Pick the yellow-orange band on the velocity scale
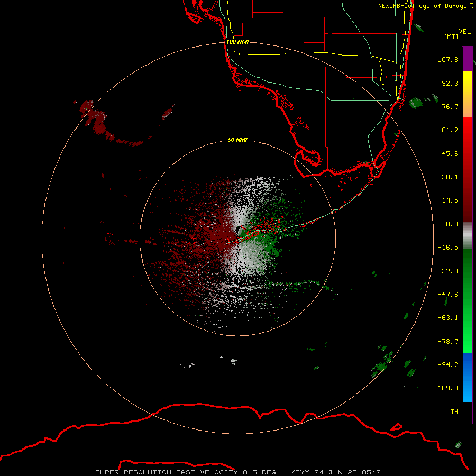Screen dimensions: 476x476 467,94
